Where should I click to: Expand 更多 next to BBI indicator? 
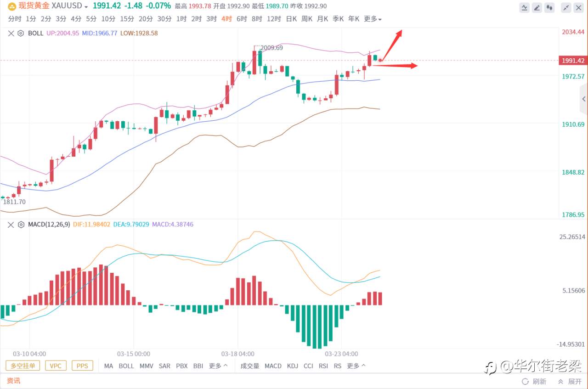click(218, 366)
